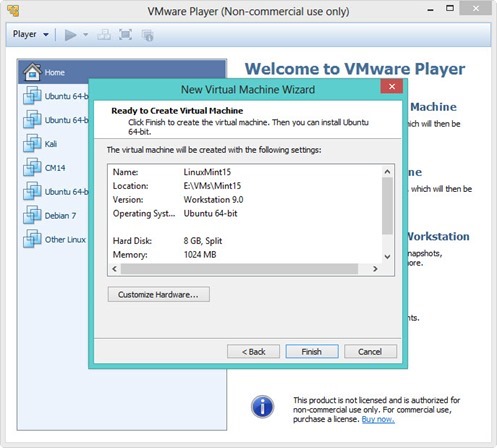
Task: Cancel the New Virtual Machine Wizard
Action: 370,352
